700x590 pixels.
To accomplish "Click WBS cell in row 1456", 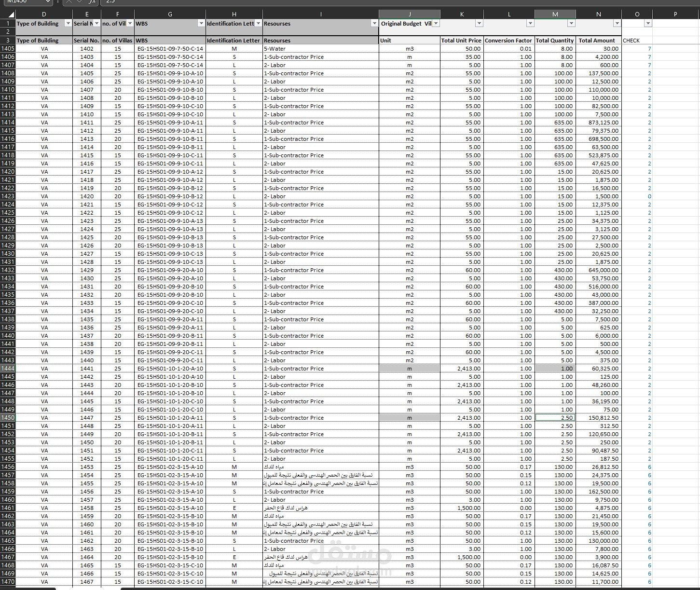I will [x=170, y=467].
